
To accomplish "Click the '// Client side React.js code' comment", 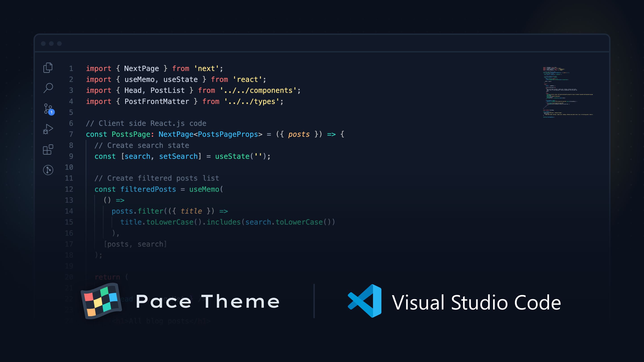I will [x=146, y=123].
